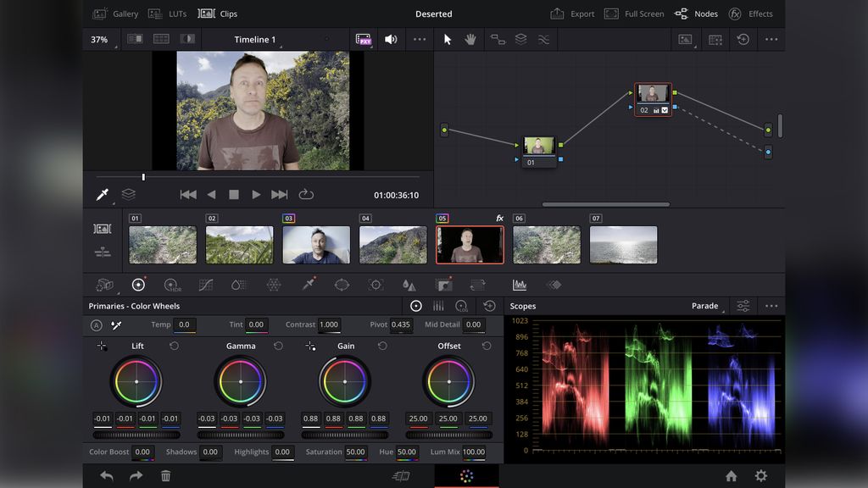
Task: Open the Camera Raw palette
Action: pos(103,285)
